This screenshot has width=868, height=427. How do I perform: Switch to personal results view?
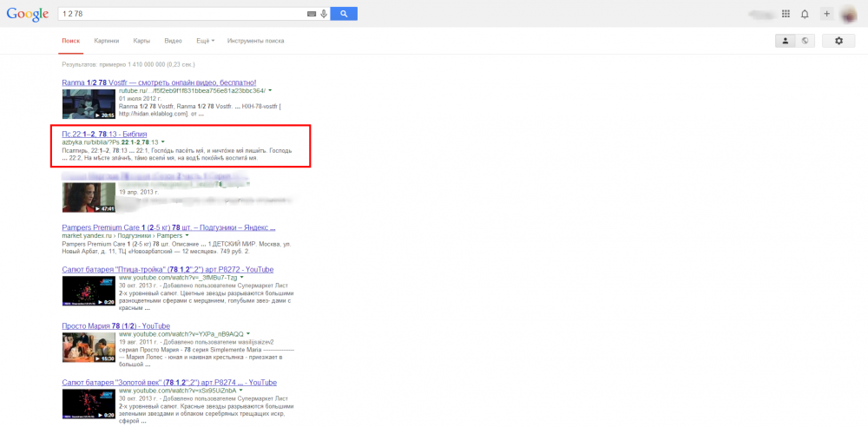pos(786,41)
